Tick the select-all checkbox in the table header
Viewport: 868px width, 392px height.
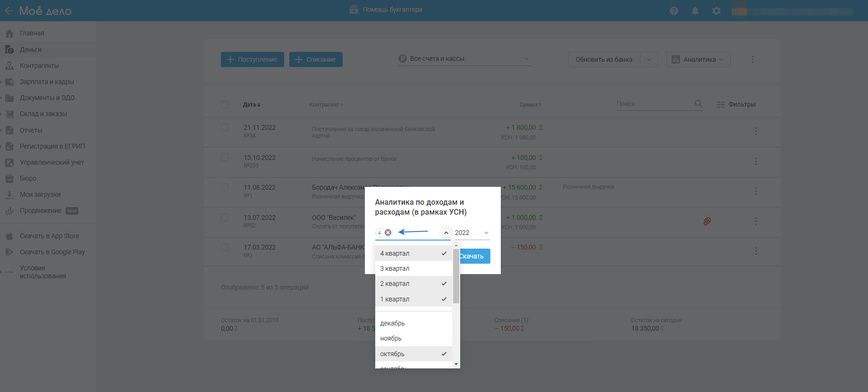[x=225, y=105]
